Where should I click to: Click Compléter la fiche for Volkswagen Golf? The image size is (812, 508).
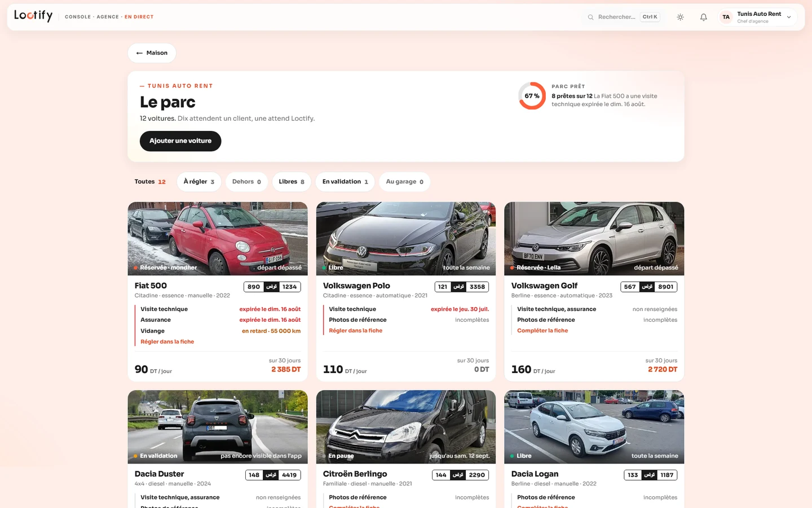click(542, 331)
